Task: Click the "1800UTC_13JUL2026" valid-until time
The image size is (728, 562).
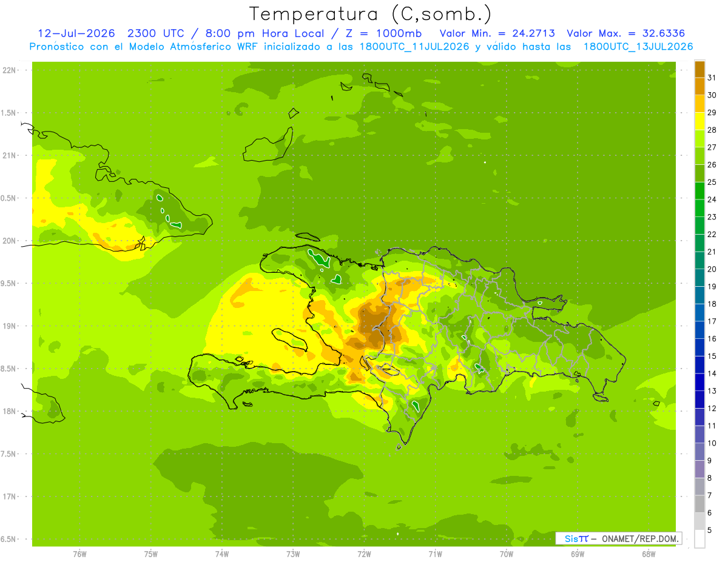Action: (x=638, y=47)
